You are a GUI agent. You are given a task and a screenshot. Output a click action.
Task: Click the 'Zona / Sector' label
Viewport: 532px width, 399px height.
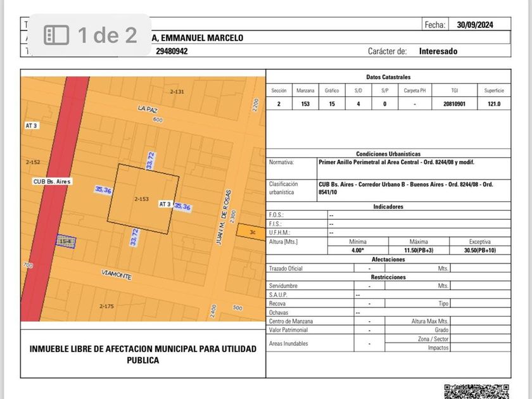pyautogui.click(x=433, y=339)
